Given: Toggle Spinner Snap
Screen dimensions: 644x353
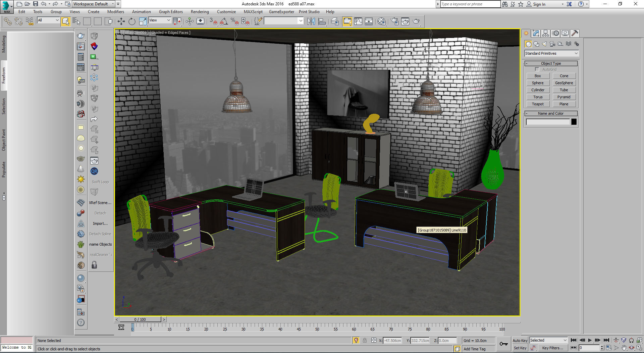Looking at the screenshot, I should 246,21.
